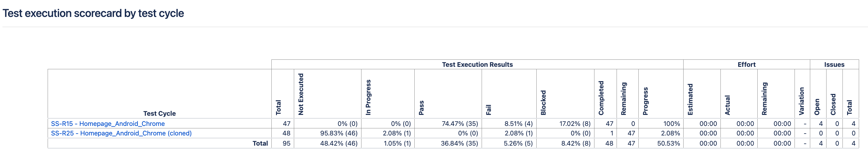The width and height of the screenshot is (868, 157).
Task: Open the SS-R15 Homepage_Android_Chrome test cycle link
Action: [x=108, y=123]
